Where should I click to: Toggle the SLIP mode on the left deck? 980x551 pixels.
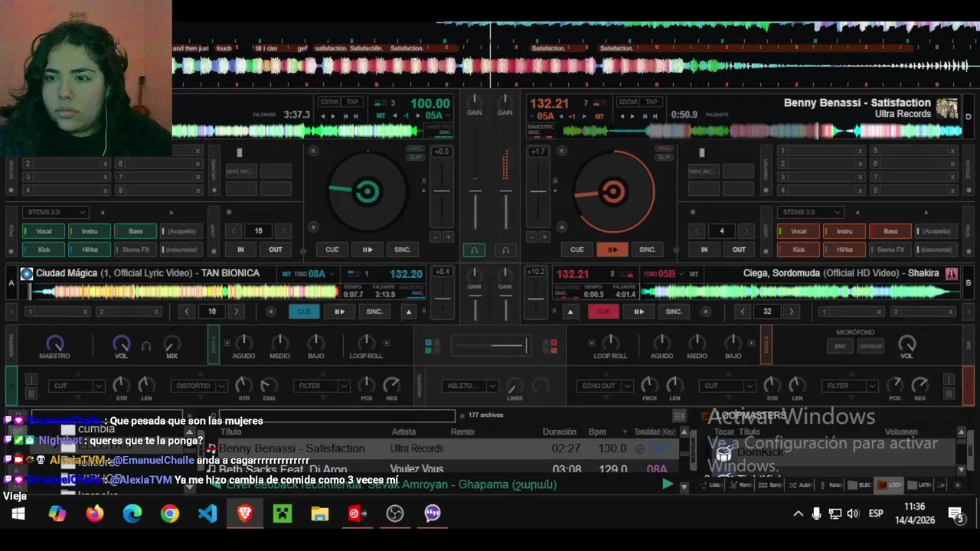pyautogui.click(x=416, y=157)
